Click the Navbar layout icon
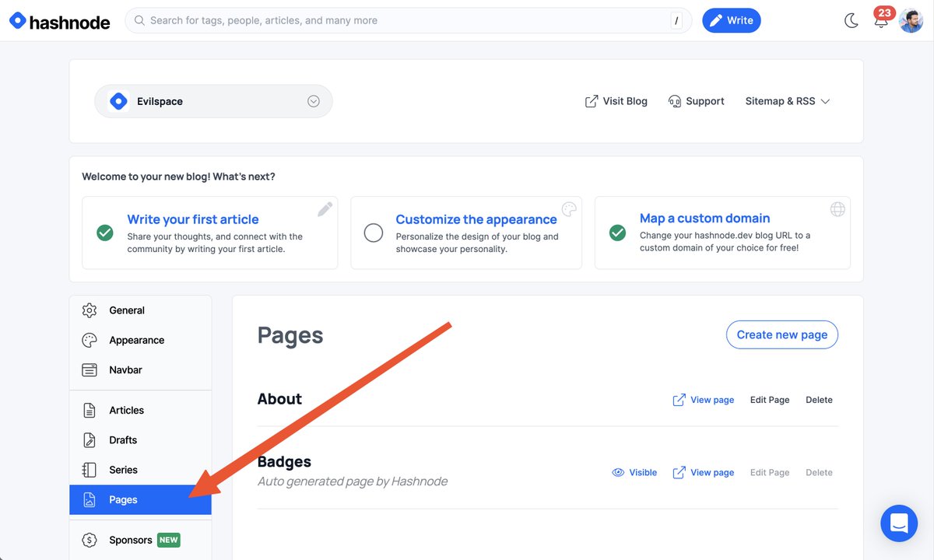 [x=90, y=369]
